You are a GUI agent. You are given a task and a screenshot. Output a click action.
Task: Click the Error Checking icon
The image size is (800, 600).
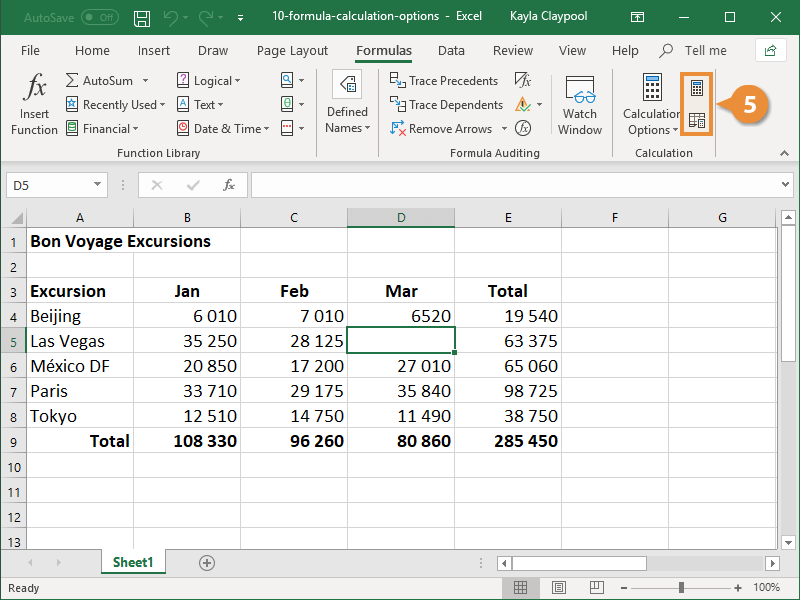tap(523, 105)
